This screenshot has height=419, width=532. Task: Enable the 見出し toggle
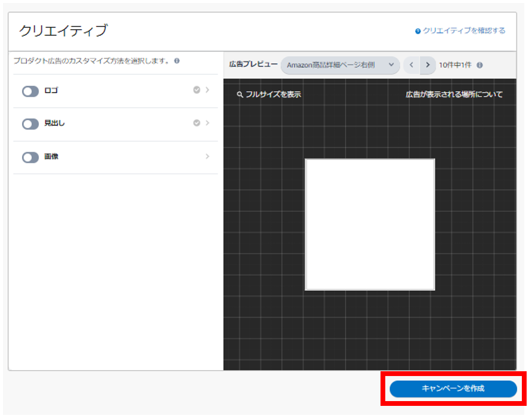coord(30,124)
